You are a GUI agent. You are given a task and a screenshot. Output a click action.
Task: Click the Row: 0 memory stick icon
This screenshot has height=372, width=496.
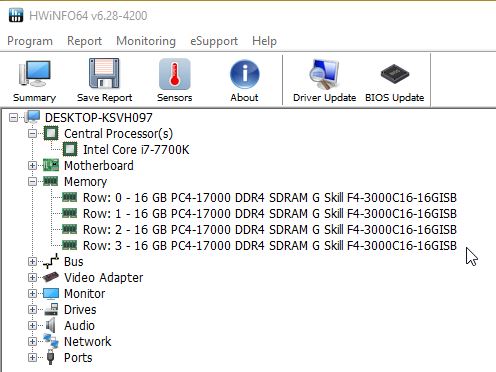click(69, 197)
